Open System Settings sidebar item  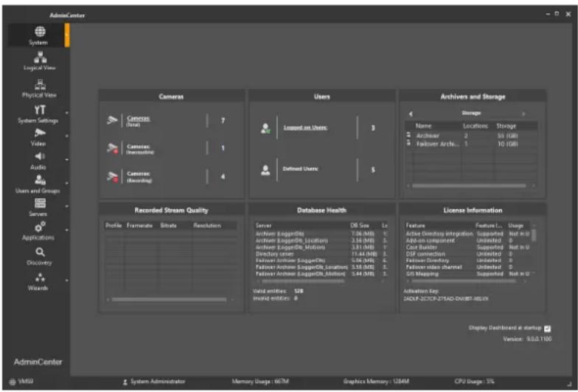point(38,113)
